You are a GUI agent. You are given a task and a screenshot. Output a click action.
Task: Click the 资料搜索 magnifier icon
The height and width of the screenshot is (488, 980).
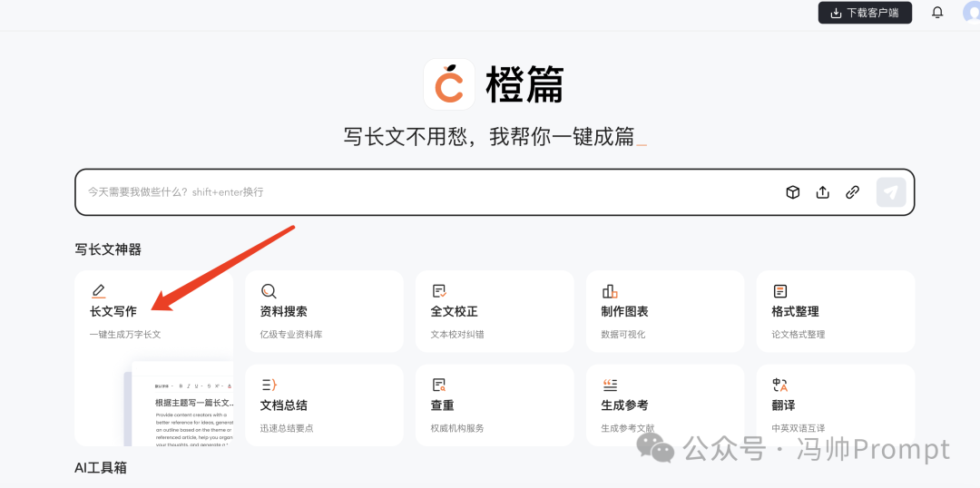pyautogui.click(x=269, y=291)
